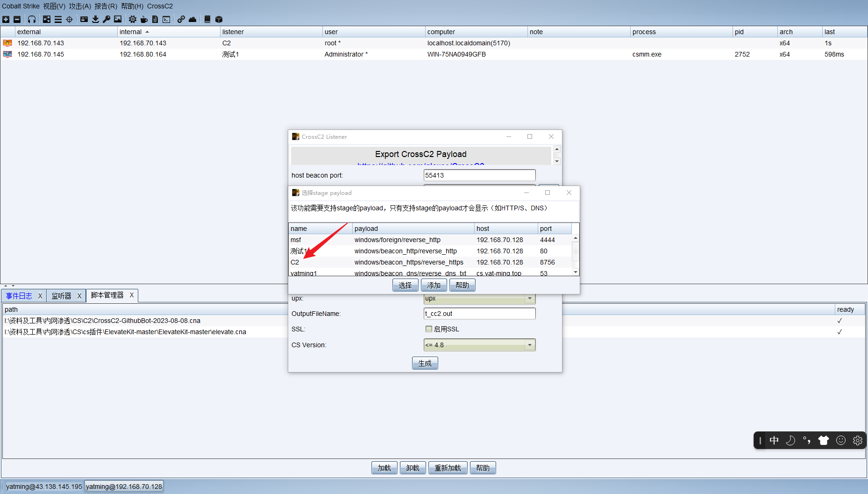Click the 生成 button
Image resolution: width=868 pixels, height=494 pixels.
coord(425,363)
